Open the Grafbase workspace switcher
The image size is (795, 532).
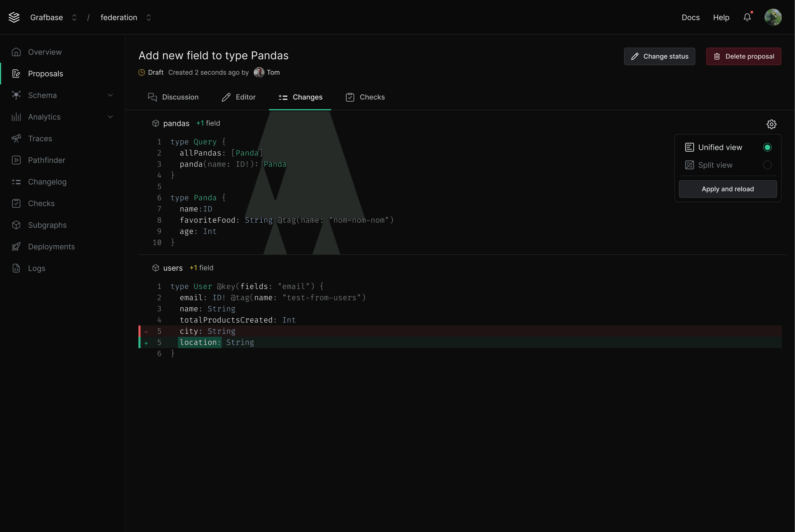(x=74, y=17)
